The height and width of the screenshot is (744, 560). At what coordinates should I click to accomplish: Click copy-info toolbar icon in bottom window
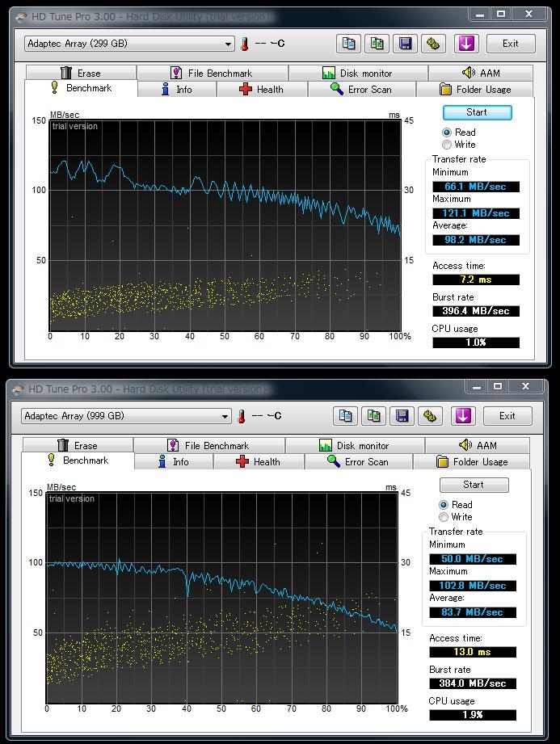point(346,416)
